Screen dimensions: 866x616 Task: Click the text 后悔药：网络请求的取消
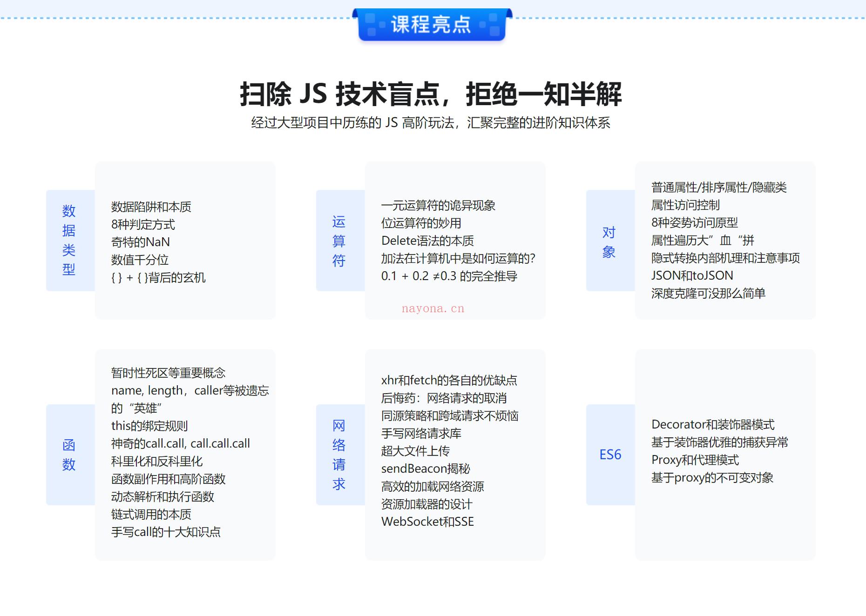pos(444,398)
